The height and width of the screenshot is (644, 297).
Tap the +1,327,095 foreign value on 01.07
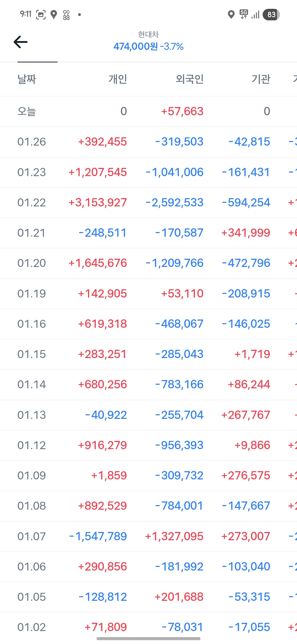pos(174,536)
